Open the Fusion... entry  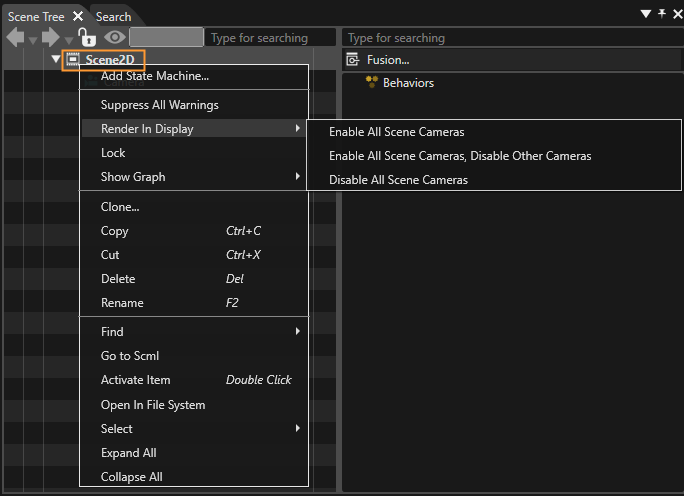388,60
